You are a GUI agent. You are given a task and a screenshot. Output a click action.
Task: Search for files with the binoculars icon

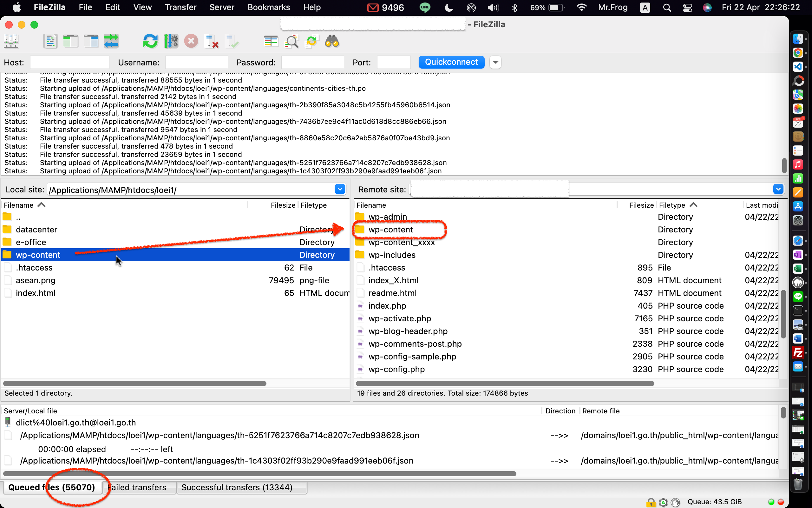point(332,42)
